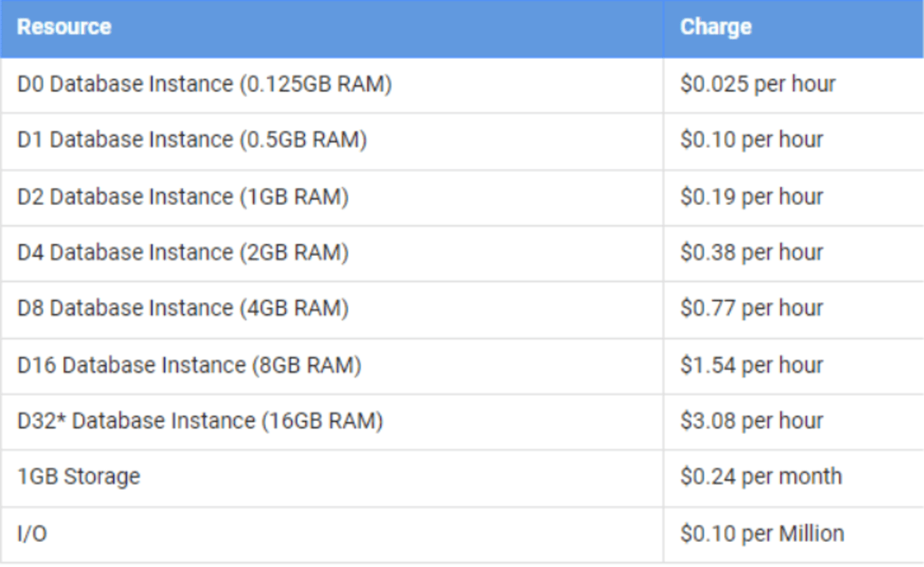Select the $0.10 per Million charge
The width and height of the screenshot is (924, 567).
pyautogui.click(x=762, y=534)
